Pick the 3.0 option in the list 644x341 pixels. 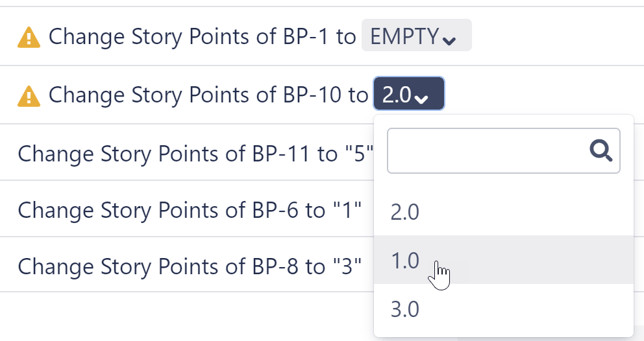coord(405,309)
